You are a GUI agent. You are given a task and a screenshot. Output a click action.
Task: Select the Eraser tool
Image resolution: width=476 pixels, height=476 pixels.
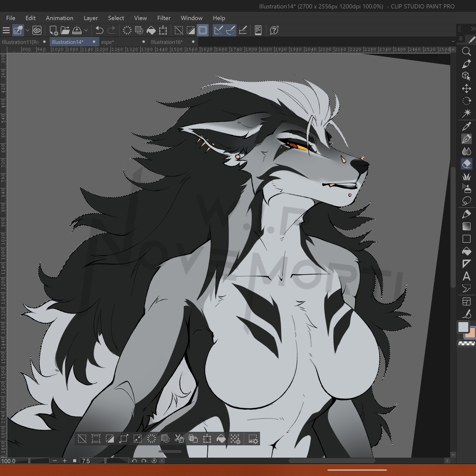pyautogui.click(x=466, y=164)
